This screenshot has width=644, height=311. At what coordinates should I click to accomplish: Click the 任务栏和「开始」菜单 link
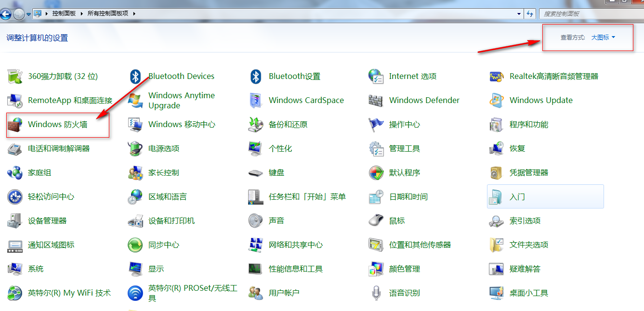point(307,196)
